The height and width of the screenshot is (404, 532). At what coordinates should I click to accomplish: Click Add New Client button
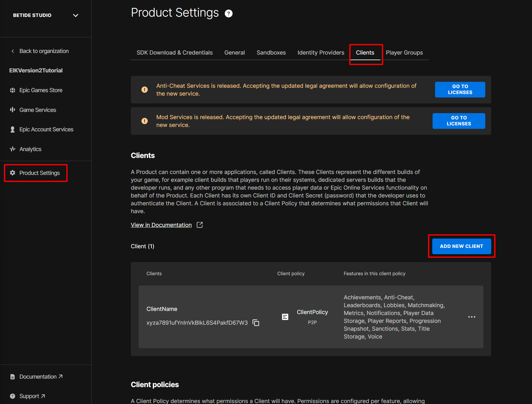pos(461,246)
